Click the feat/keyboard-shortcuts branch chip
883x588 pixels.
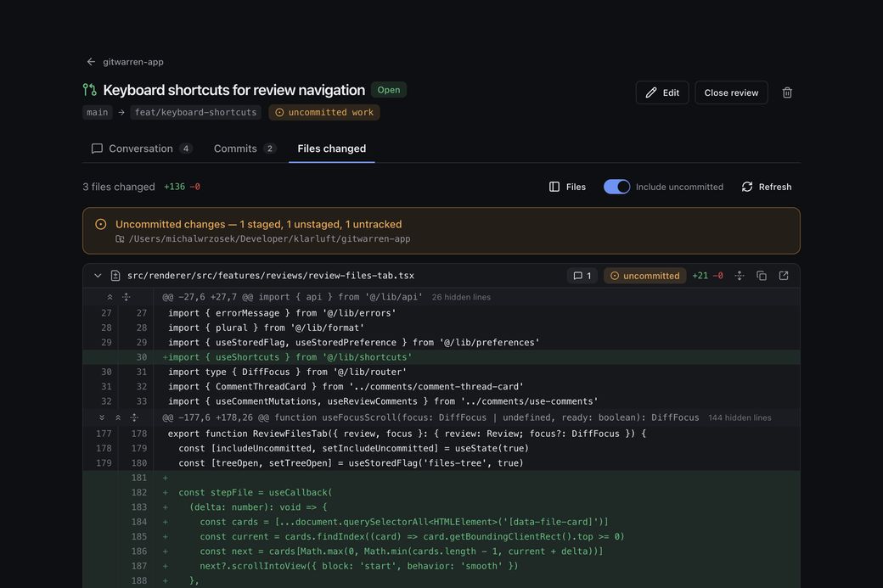click(x=195, y=113)
